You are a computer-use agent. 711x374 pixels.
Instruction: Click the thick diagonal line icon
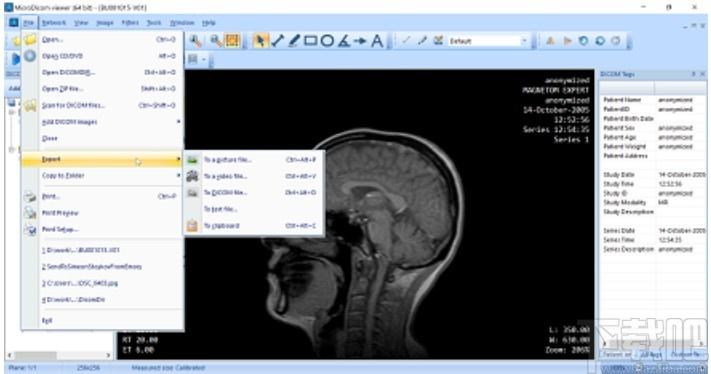click(x=422, y=41)
